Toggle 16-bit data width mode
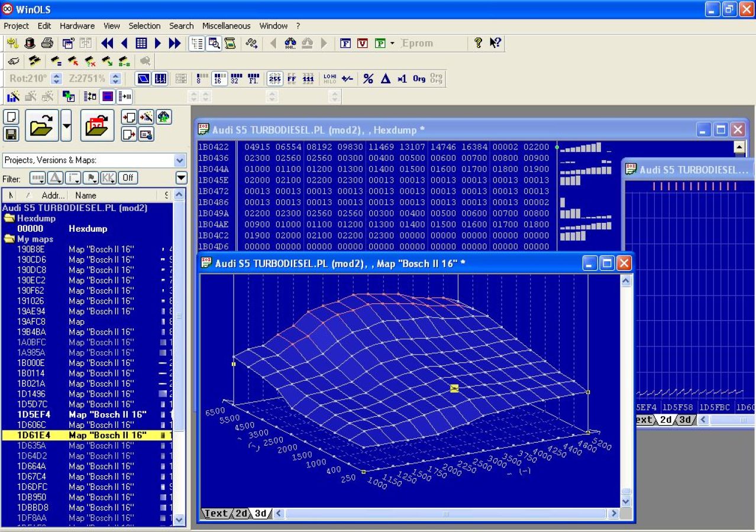Viewport: 756px width, 532px height. click(x=219, y=79)
